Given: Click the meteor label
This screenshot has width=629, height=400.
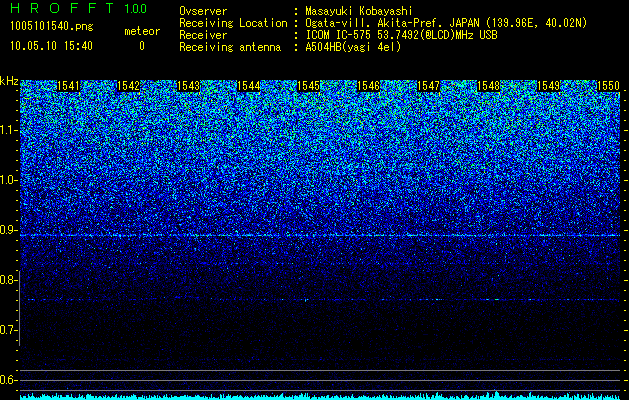Looking at the screenshot, I should click(142, 31).
